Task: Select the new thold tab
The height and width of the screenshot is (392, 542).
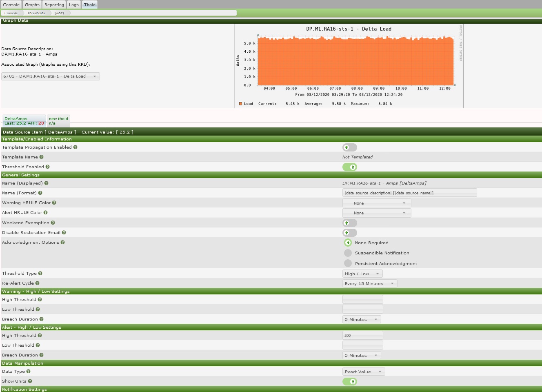Action: tap(58, 120)
